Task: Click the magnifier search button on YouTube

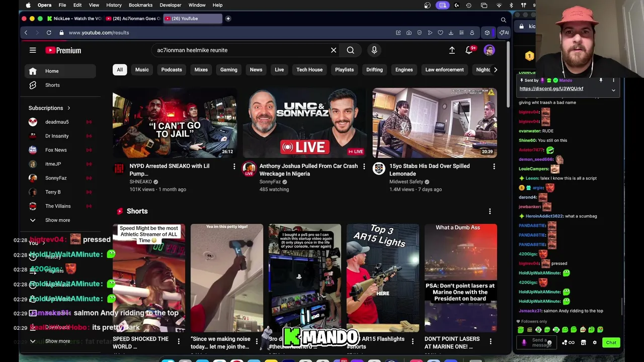Action: (350, 50)
